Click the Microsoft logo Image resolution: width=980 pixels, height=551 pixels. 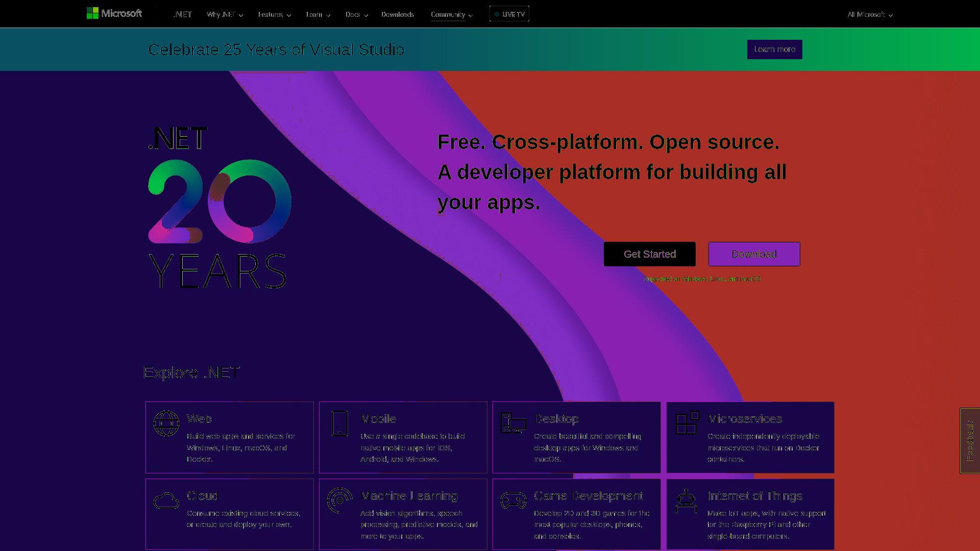point(114,13)
